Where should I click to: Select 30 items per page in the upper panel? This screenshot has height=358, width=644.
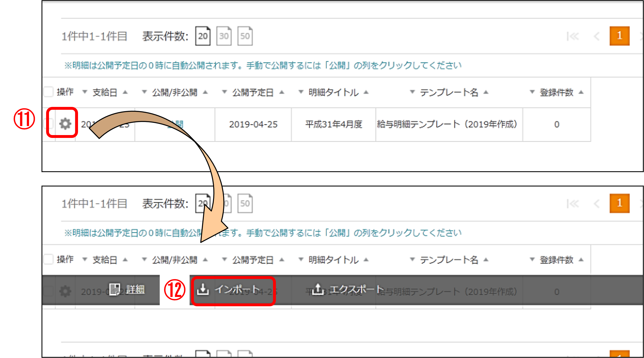point(224,36)
